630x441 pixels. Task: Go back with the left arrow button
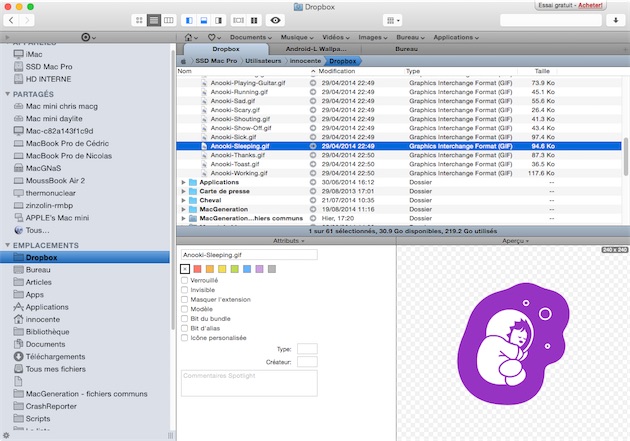click(x=11, y=20)
